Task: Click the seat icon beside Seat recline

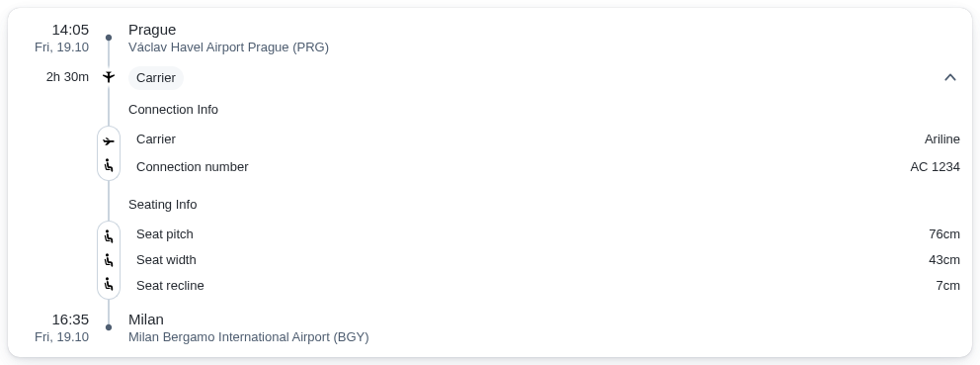Action: pos(109,284)
